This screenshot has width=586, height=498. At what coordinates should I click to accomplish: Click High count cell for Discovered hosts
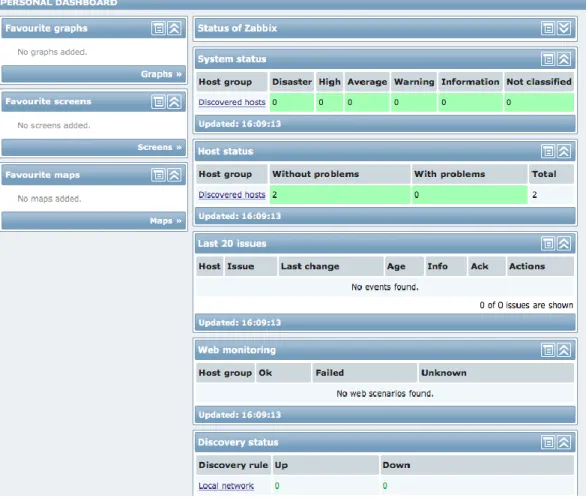pos(329,102)
